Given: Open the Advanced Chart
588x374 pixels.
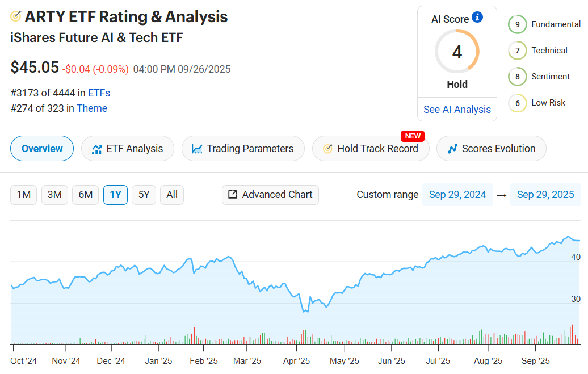Looking at the screenshot, I should point(270,195).
